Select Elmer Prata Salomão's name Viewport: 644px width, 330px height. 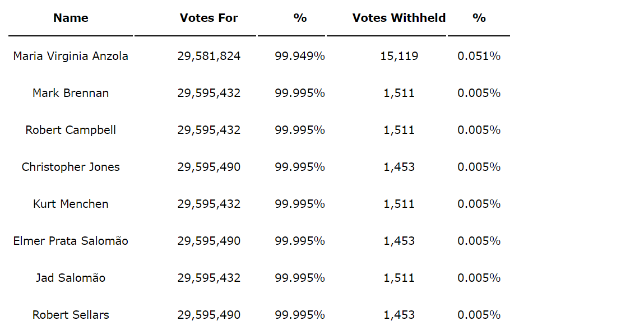71,241
